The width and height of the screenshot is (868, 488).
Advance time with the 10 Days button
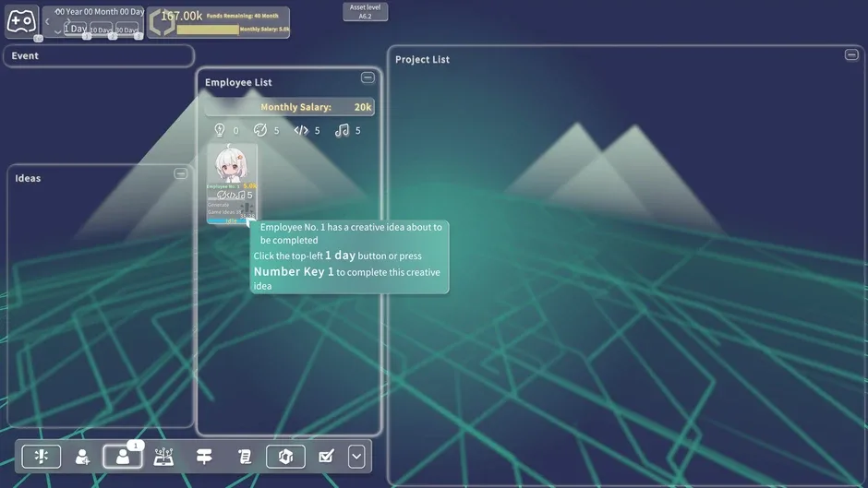[x=102, y=30]
